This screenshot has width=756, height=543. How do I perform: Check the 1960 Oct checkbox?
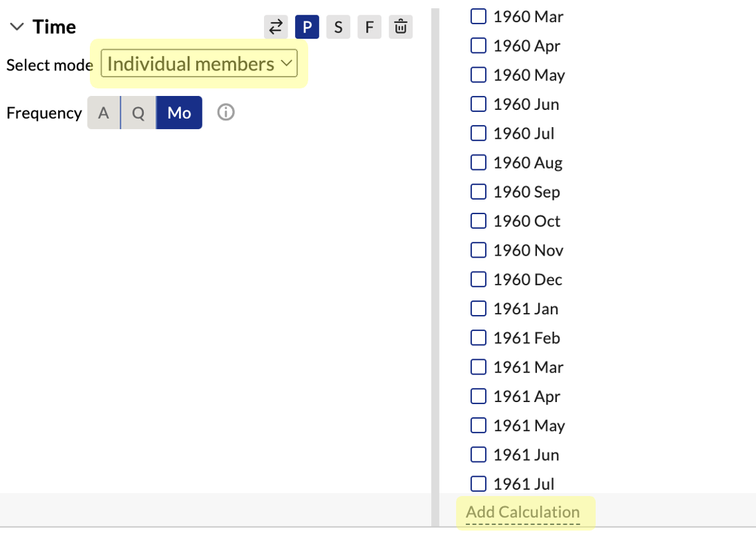pyautogui.click(x=478, y=220)
